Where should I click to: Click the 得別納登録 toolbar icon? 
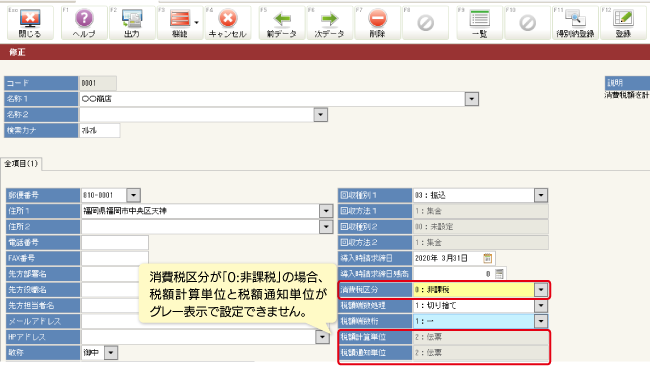(575, 23)
